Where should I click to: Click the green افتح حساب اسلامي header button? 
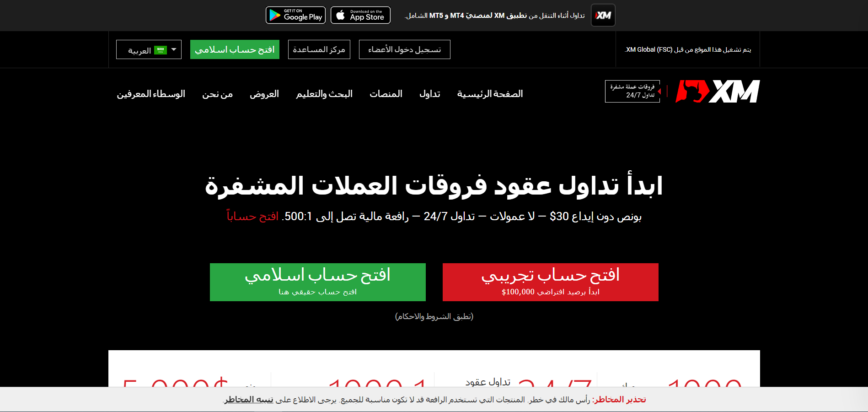coord(234,49)
